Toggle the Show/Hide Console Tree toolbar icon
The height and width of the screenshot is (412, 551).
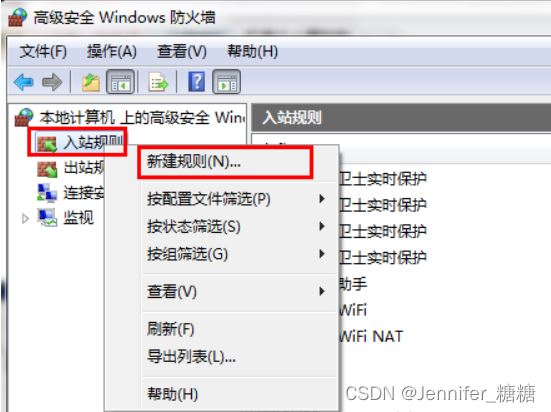[x=121, y=82]
